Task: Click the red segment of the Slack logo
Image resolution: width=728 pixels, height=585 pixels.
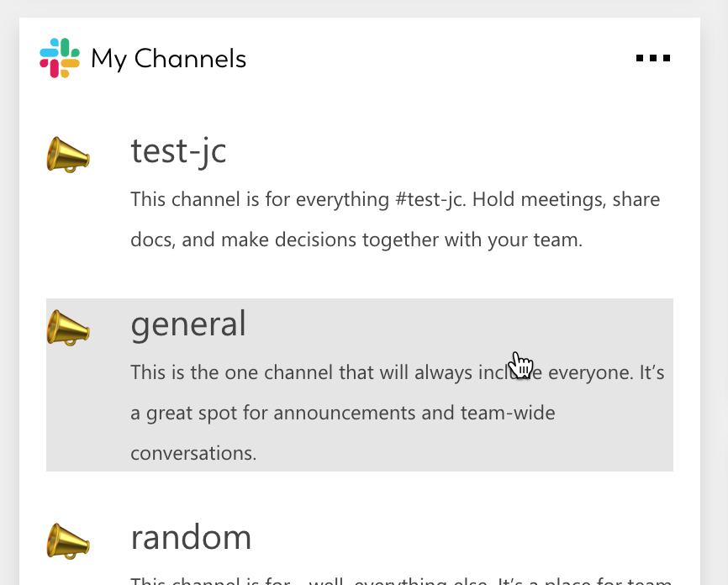Action: 53,67
